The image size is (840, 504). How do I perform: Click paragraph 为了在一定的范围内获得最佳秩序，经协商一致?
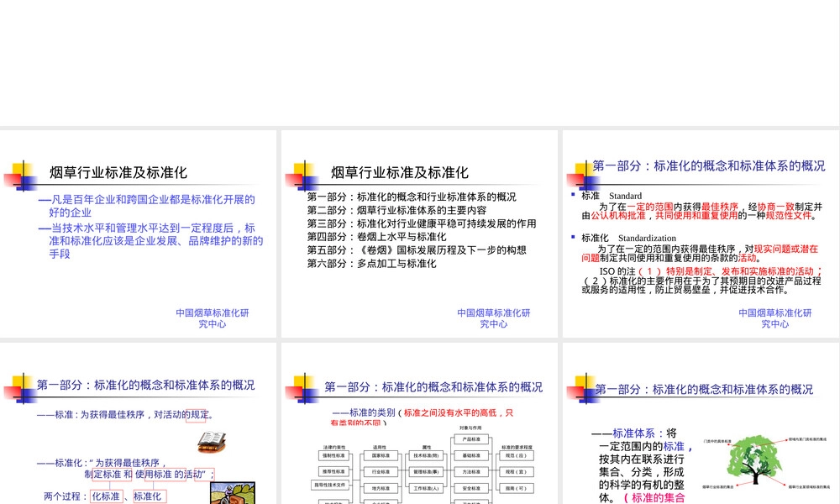(x=701, y=211)
